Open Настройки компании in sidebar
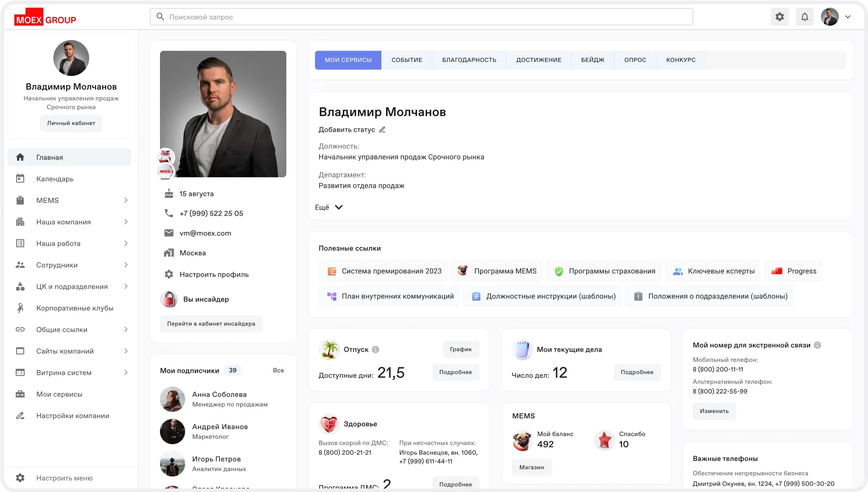Screen dimensions: 868x492 [69, 416]
